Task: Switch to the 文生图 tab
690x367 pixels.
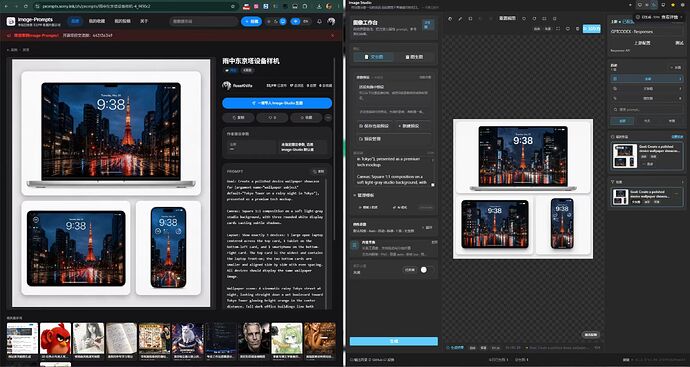Action: 374,57
